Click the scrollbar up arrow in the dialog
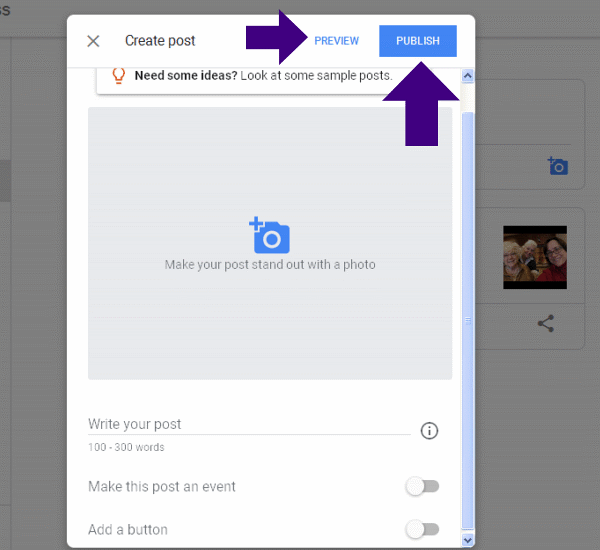This screenshot has width=600, height=550. [467, 76]
